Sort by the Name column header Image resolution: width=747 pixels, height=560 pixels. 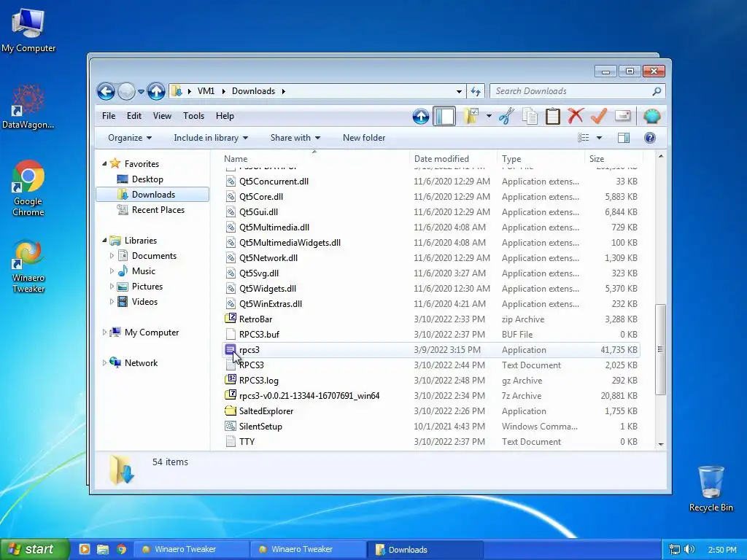tap(314, 158)
